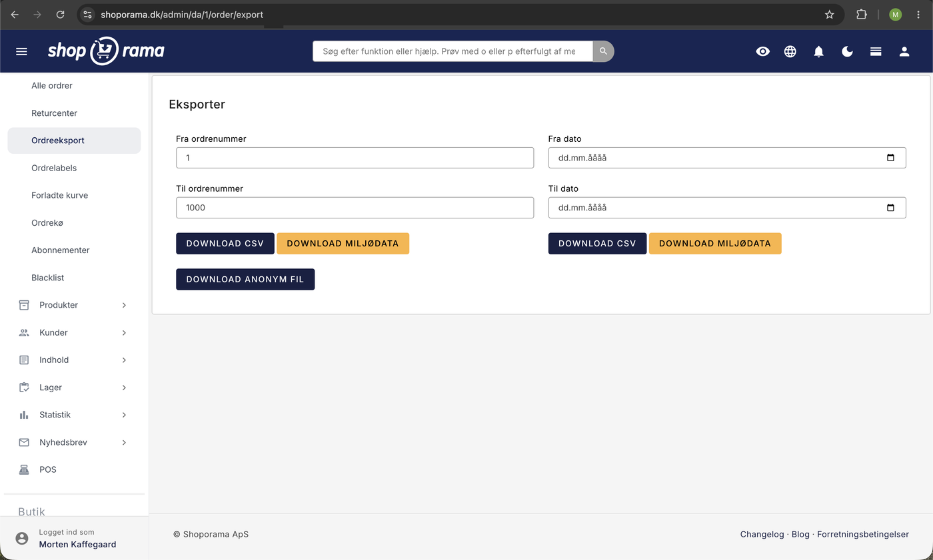Toggle dark mode moon icon
The width and height of the screenshot is (933, 560).
click(x=847, y=51)
